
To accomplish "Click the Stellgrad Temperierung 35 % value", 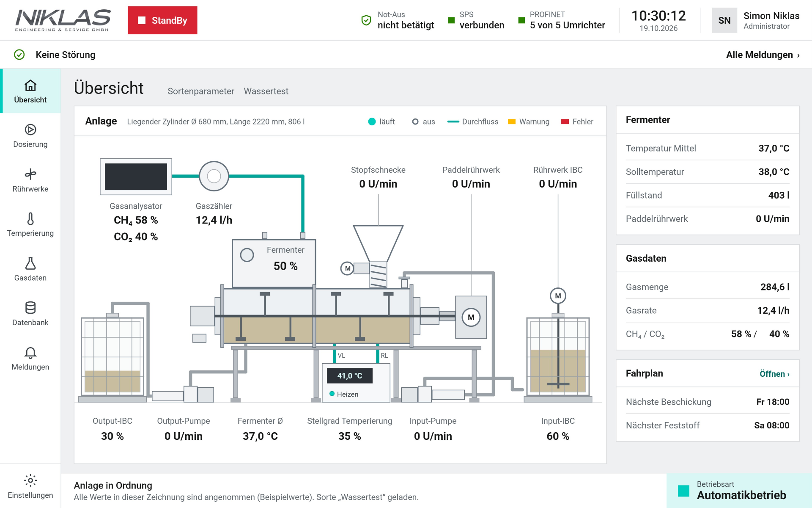I will coord(350,436).
